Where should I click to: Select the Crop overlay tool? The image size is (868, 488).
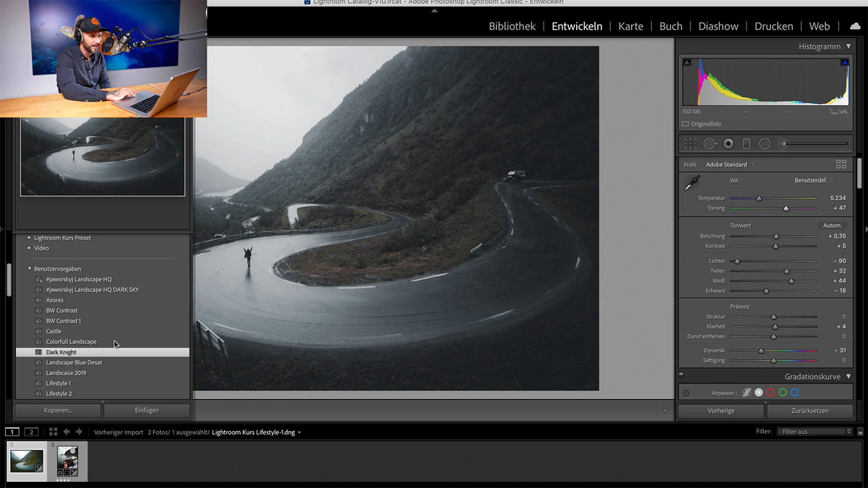[690, 144]
